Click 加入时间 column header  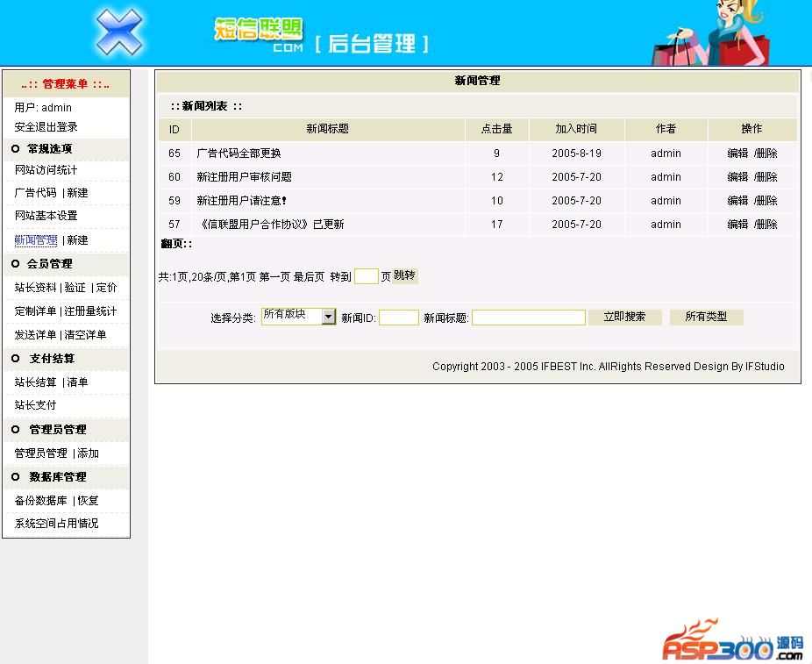(576, 129)
